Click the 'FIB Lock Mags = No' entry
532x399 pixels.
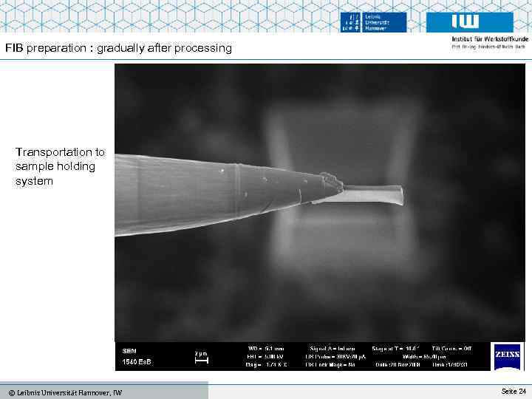click(330, 365)
